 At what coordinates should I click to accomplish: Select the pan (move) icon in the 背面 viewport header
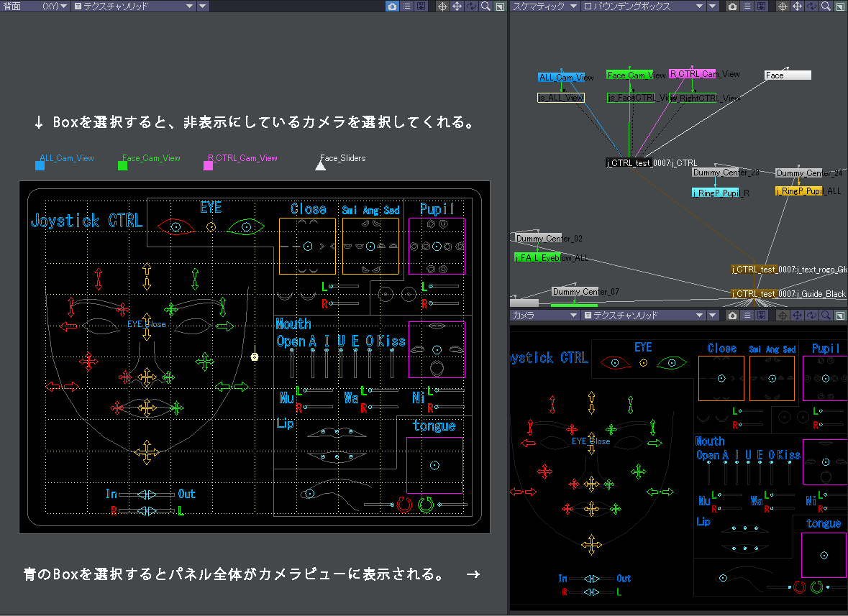point(457,6)
